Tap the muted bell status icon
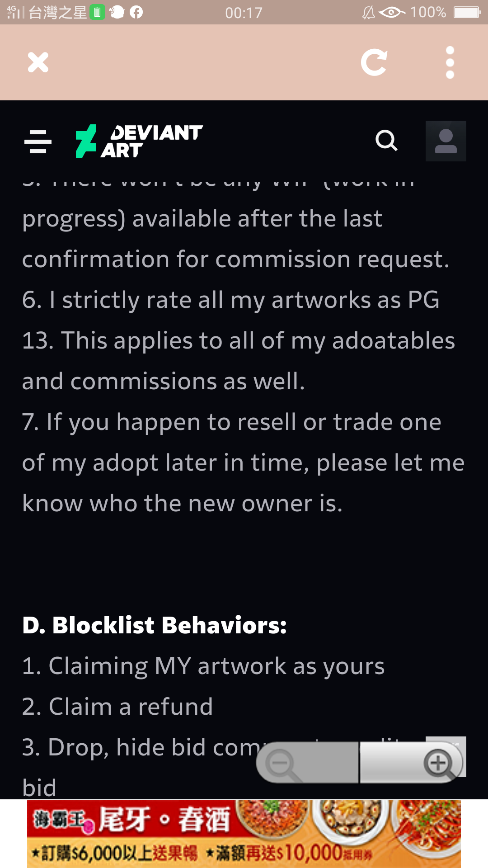The height and width of the screenshot is (868, 488). [x=369, y=12]
